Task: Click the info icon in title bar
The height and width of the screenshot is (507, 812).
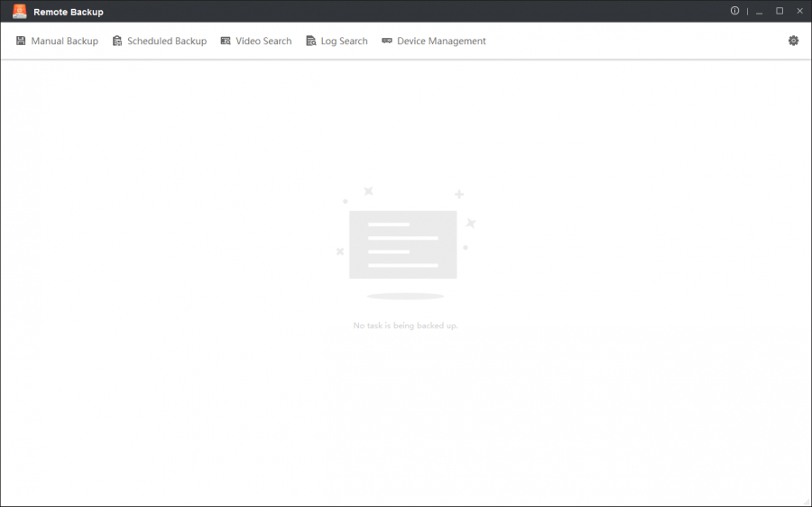Action: (x=734, y=11)
